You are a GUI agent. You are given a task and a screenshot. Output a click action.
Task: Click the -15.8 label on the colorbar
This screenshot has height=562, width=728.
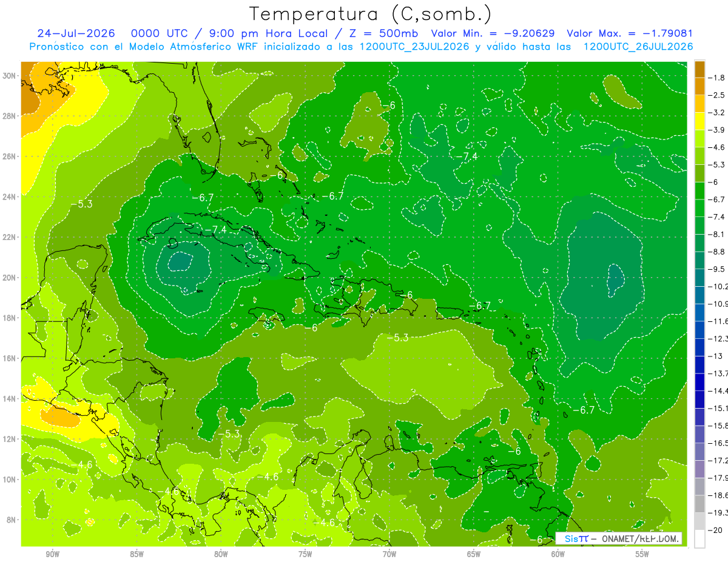pos(718,426)
